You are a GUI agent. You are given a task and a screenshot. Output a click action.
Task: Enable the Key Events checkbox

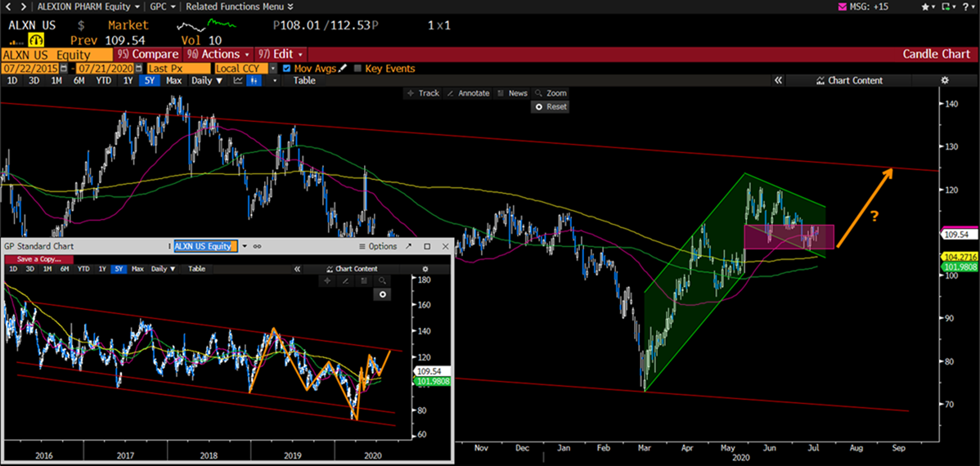click(x=358, y=68)
